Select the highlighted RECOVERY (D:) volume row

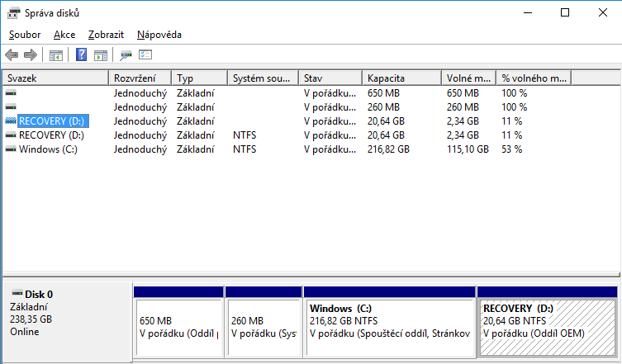[x=51, y=121]
